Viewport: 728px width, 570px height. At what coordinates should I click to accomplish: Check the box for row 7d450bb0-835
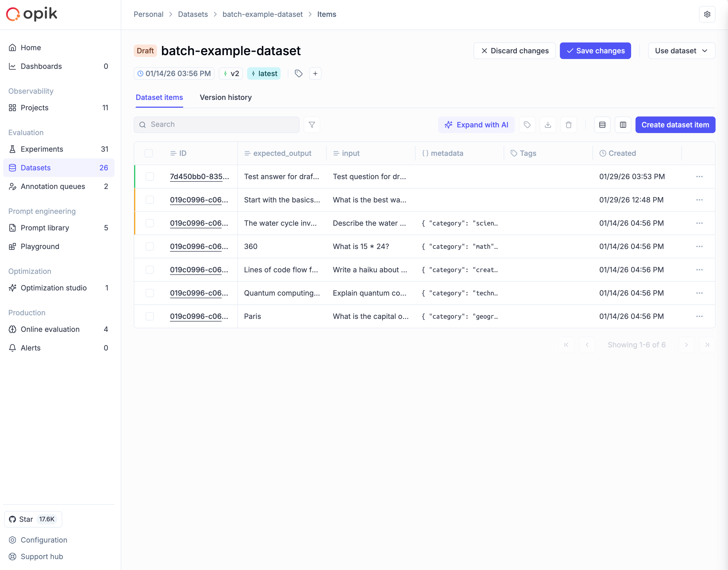149,177
